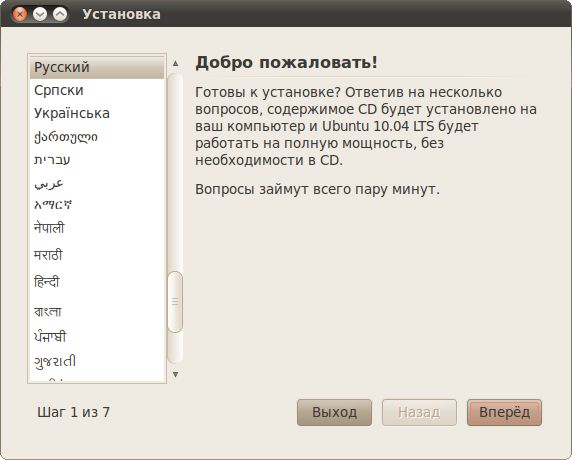This screenshot has width=572, height=460.
Task: Maximize the Установка window
Action: (60, 14)
